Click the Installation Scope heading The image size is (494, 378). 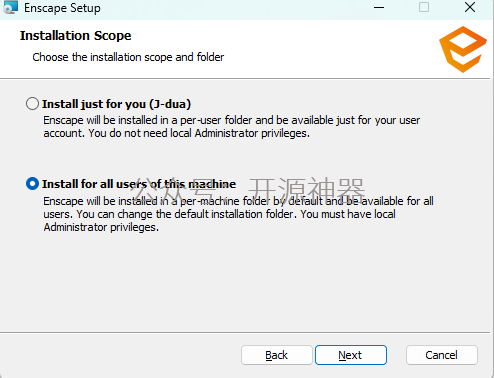(x=75, y=36)
